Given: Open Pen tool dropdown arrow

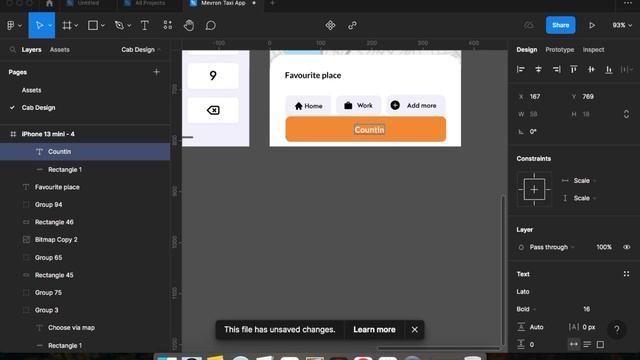Looking at the screenshot, I should click(129, 26).
